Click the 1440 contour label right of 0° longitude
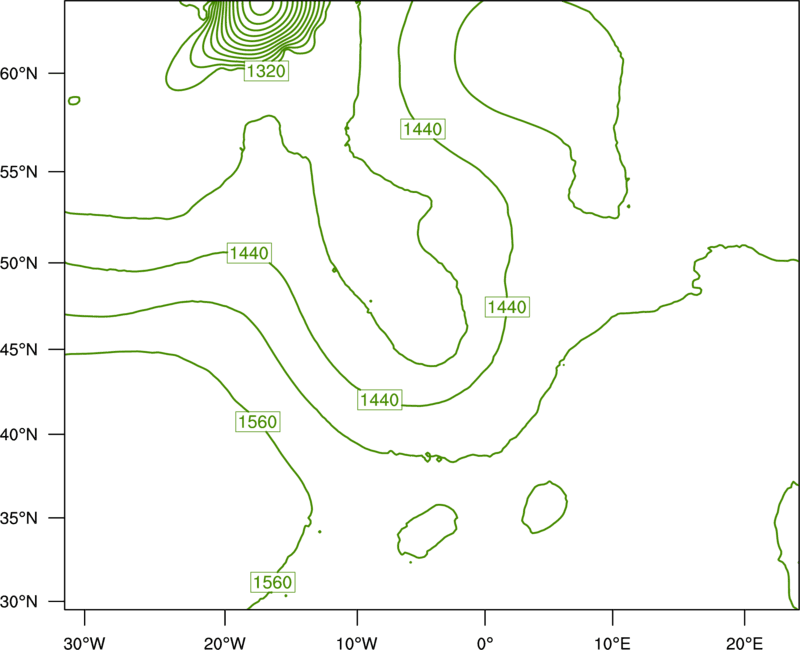 [x=507, y=307]
